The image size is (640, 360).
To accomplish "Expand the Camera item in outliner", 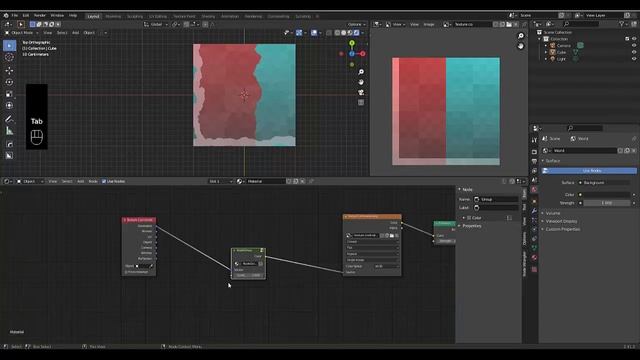I will [546, 46].
